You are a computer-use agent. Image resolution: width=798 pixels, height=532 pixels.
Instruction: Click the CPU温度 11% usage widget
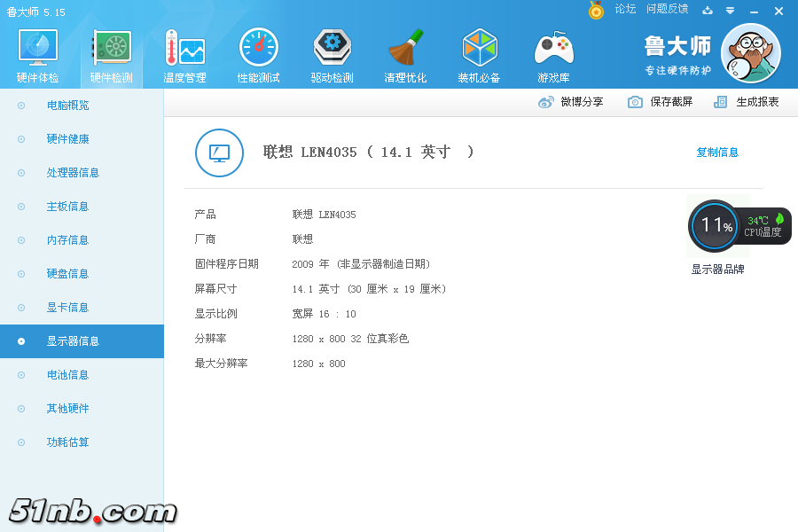715,226
